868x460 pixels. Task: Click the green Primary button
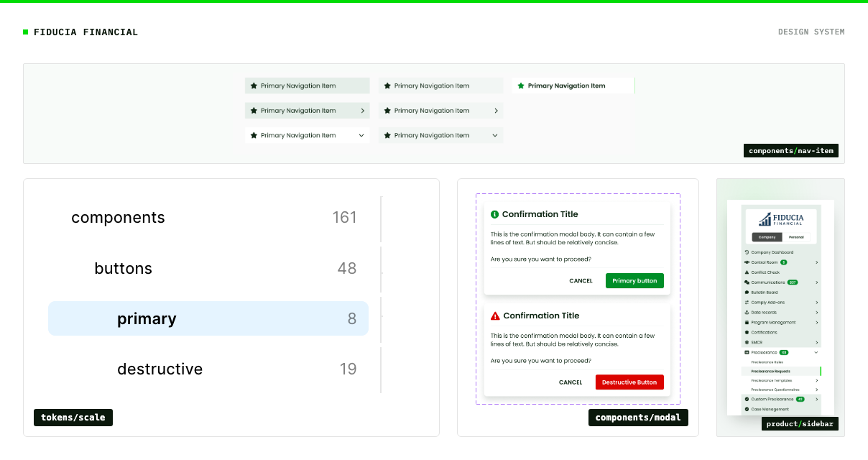pos(634,281)
